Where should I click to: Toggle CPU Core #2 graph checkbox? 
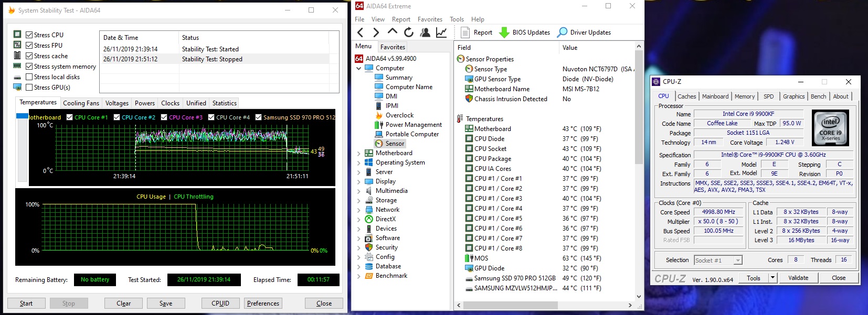point(117,117)
